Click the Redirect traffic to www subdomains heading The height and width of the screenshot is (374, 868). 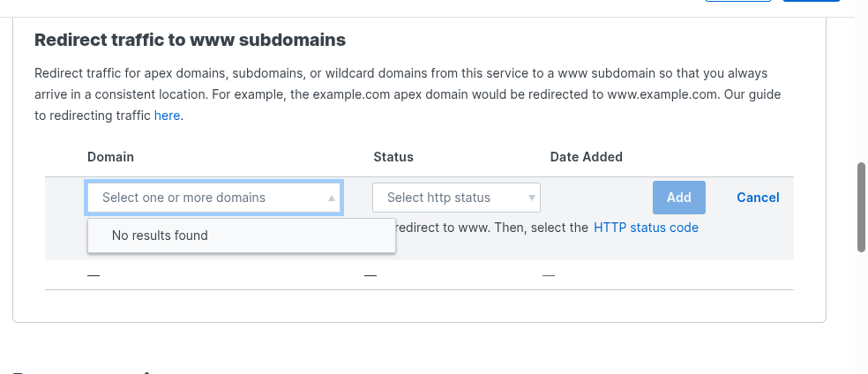190,40
